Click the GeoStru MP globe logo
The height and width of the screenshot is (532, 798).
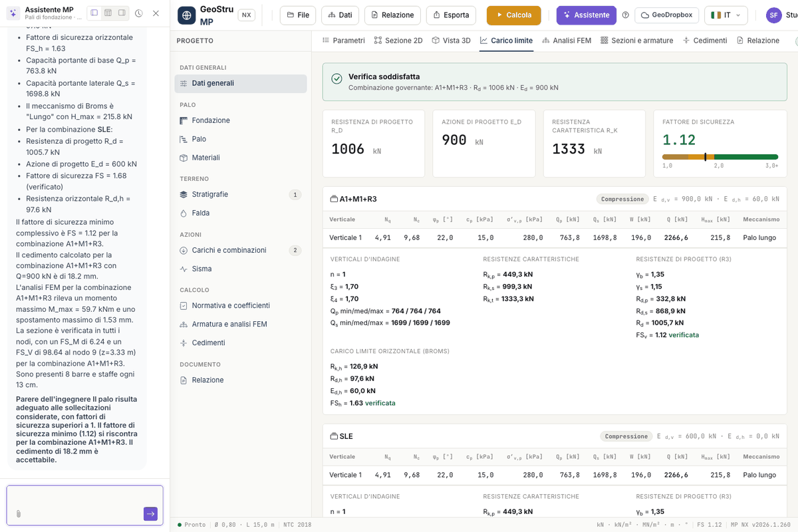(187, 15)
